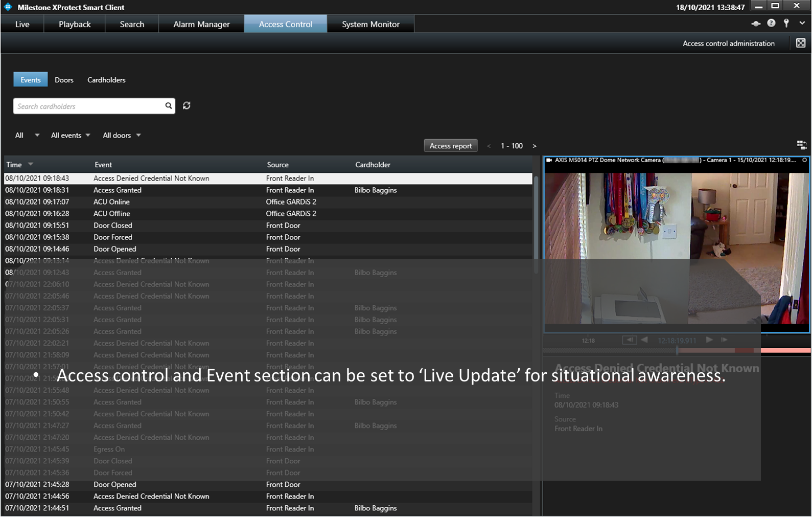
Task: Sort by the Event column header
Action: [x=103, y=165]
